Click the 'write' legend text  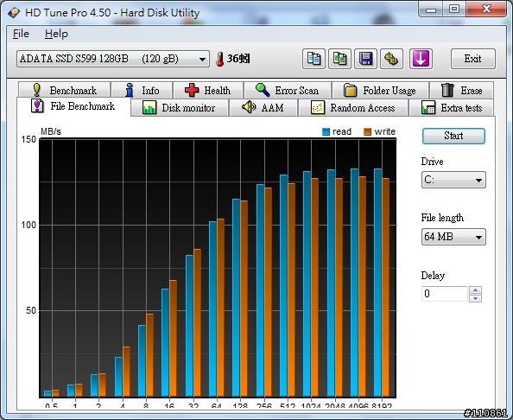(385, 131)
